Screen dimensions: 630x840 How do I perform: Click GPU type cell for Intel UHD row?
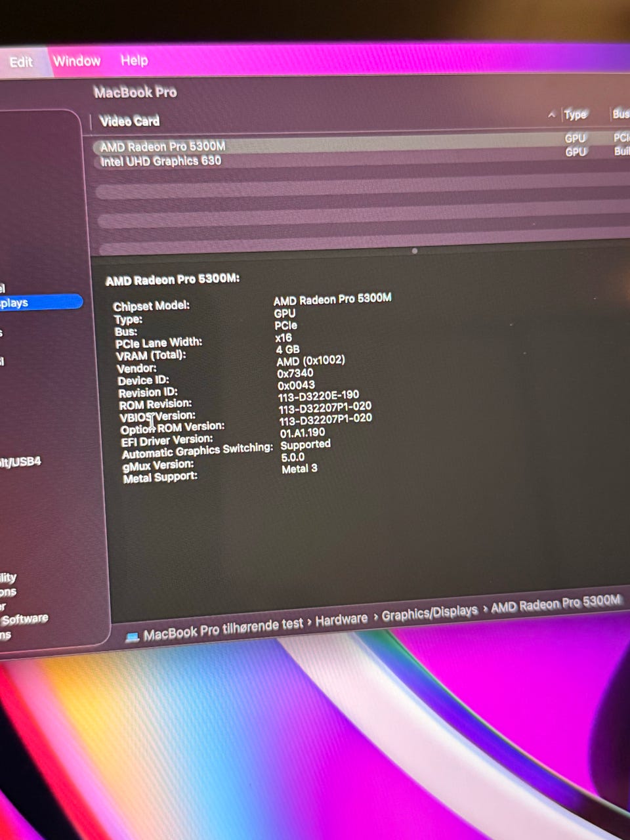point(576,152)
